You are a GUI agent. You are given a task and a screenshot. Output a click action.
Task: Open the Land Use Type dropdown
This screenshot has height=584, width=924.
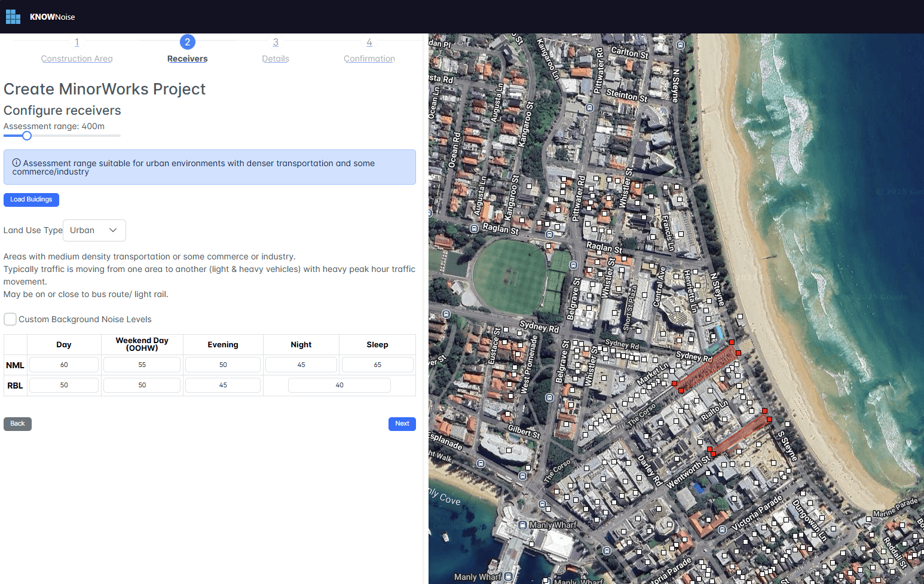coord(94,231)
